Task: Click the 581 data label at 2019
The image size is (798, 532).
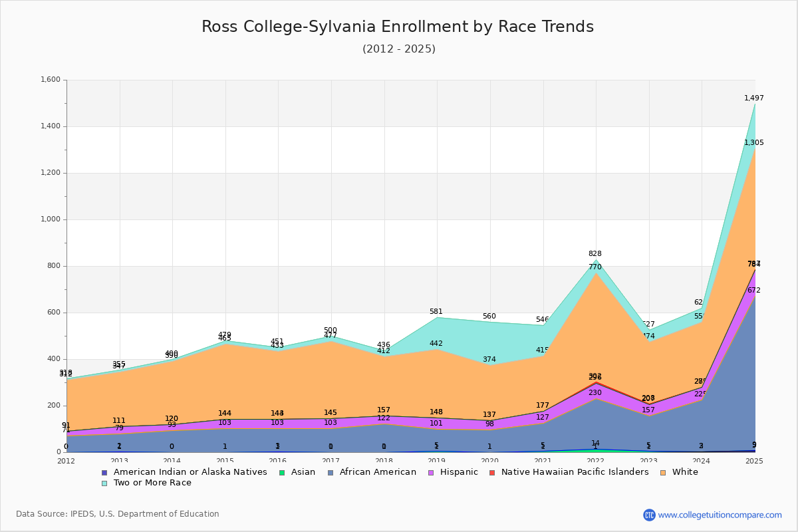Action: (436, 312)
